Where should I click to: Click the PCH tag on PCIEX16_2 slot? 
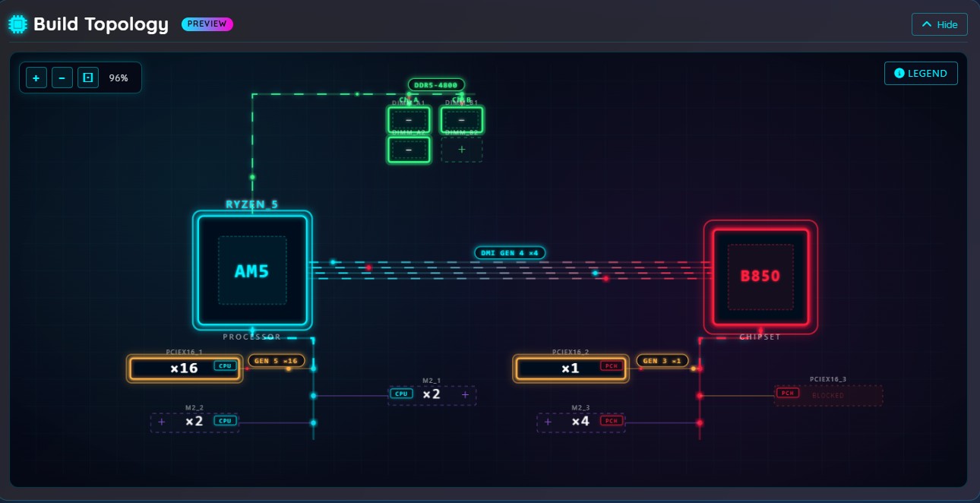[x=612, y=365]
